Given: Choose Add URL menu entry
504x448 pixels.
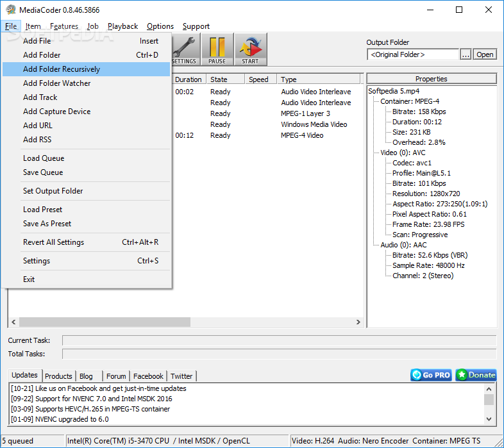Looking at the screenshot, I should 86,126.
